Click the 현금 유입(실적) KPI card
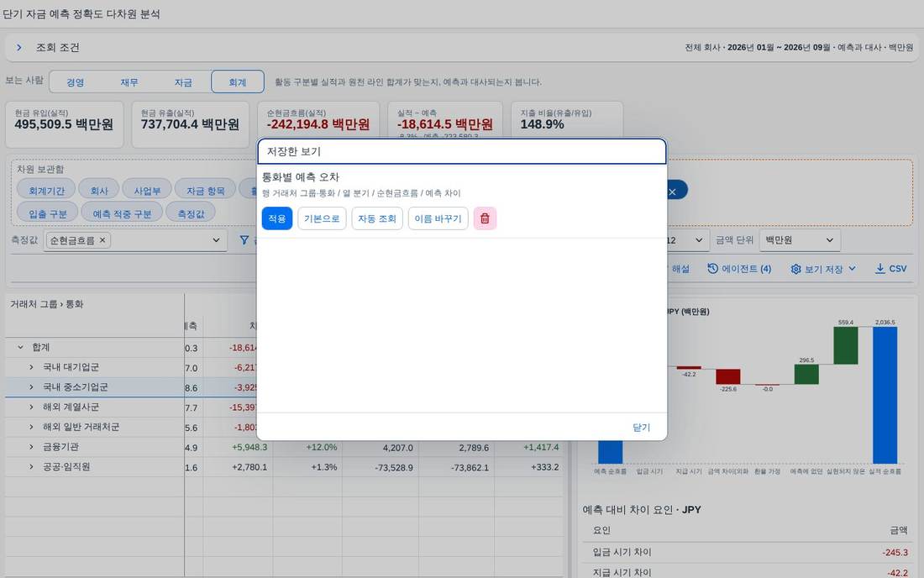Image resolution: width=924 pixels, height=578 pixels. click(64, 124)
